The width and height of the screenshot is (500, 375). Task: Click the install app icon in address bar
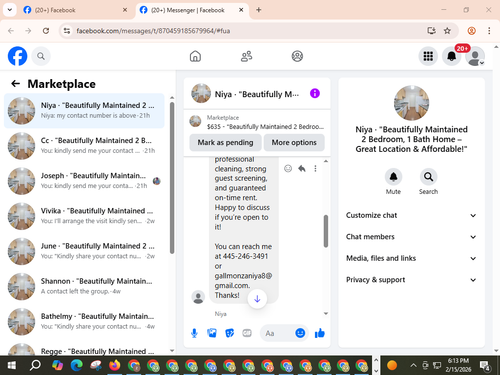coord(431,31)
